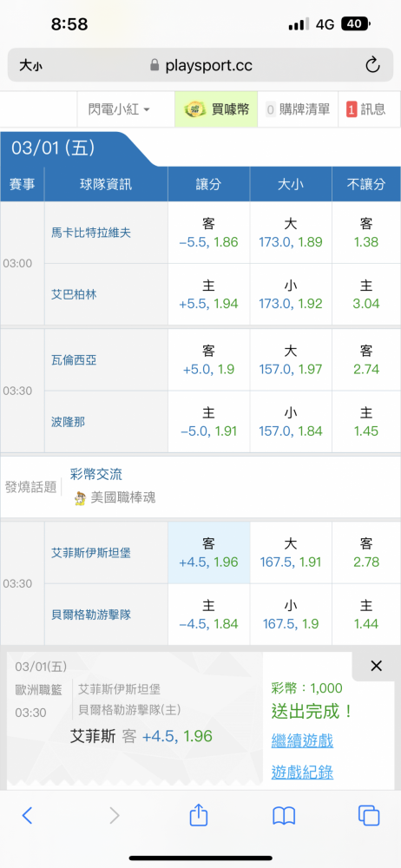Close the bet confirmation panel
The image size is (401, 868).
[x=376, y=666]
